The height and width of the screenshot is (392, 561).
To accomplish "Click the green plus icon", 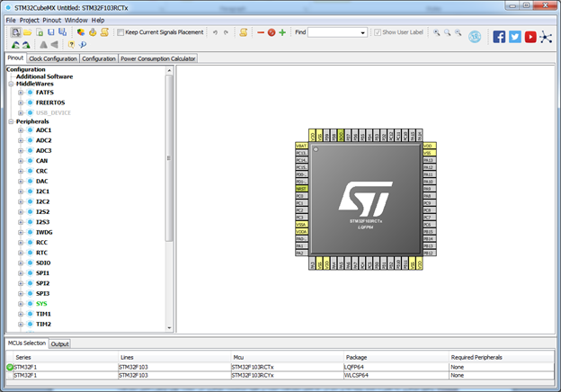I will pos(282,32).
